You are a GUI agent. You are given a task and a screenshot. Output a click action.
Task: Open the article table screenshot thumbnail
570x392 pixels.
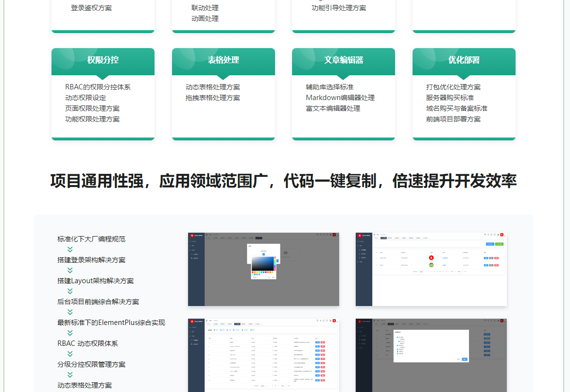click(x=263, y=355)
